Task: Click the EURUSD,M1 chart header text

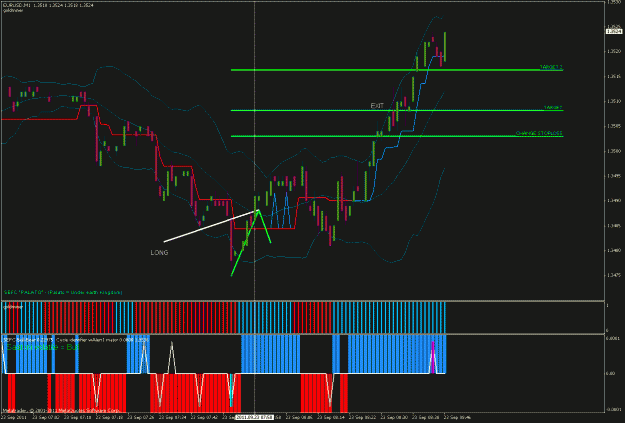Action: pos(48,6)
